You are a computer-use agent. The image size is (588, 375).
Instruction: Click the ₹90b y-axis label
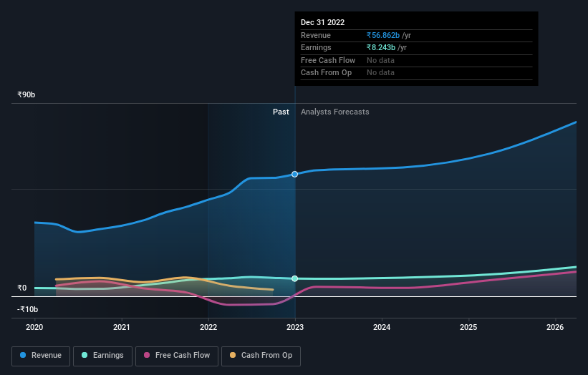[x=26, y=94]
